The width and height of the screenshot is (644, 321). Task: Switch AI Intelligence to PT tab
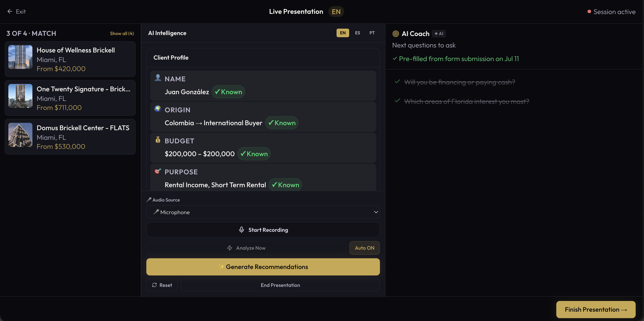tap(372, 33)
